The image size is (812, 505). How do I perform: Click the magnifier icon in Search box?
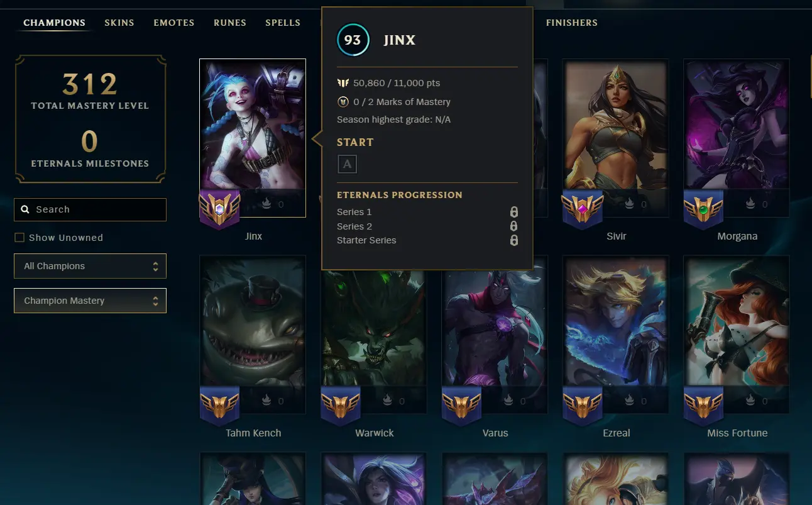coord(25,209)
